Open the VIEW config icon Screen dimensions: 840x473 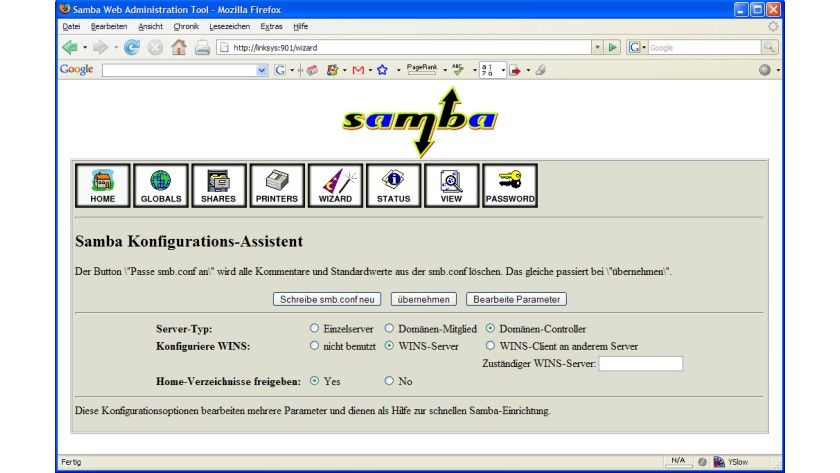(x=452, y=185)
